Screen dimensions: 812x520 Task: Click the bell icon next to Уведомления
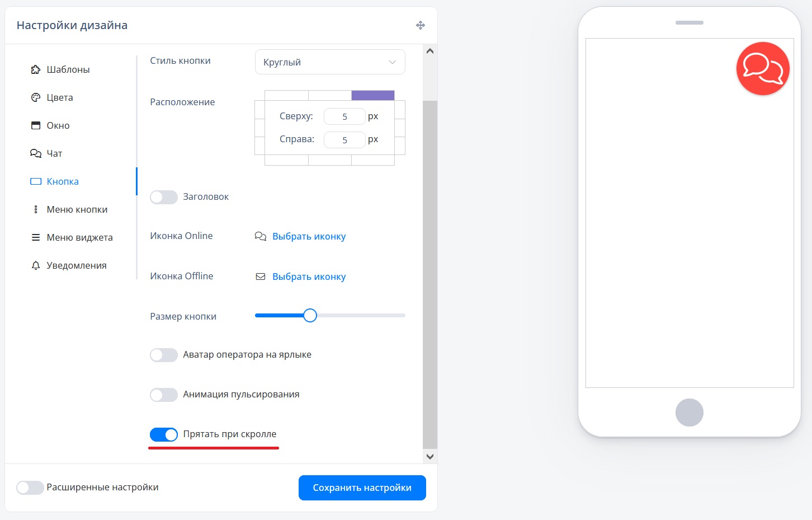36,265
